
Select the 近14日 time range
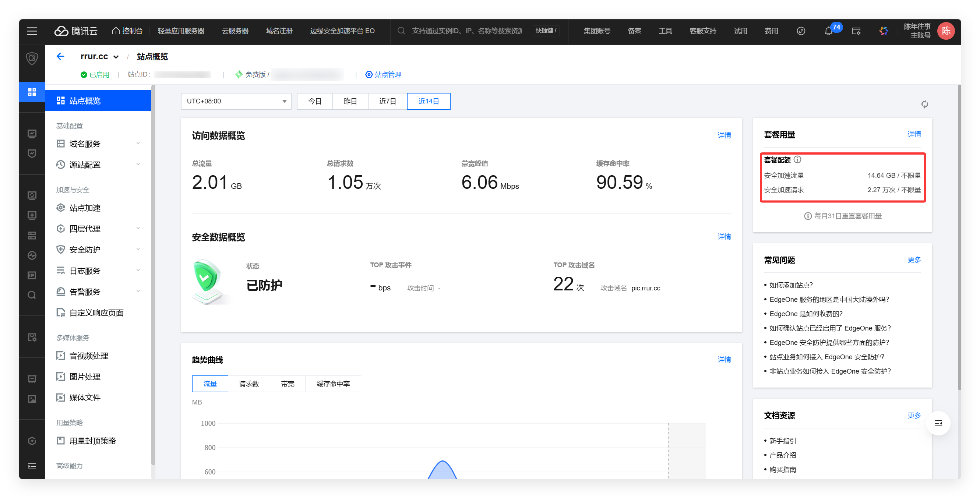429,102
